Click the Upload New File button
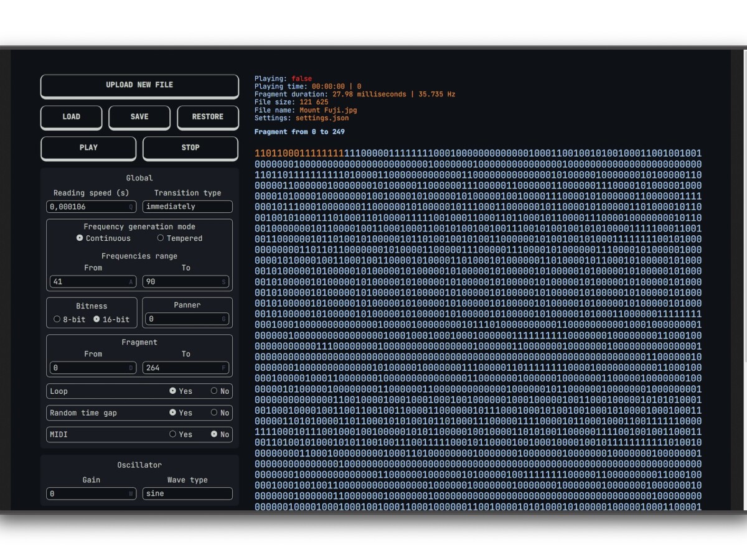The width and height of the screenshot is (747, 560). pyautogui.click(x=139, y=85)
